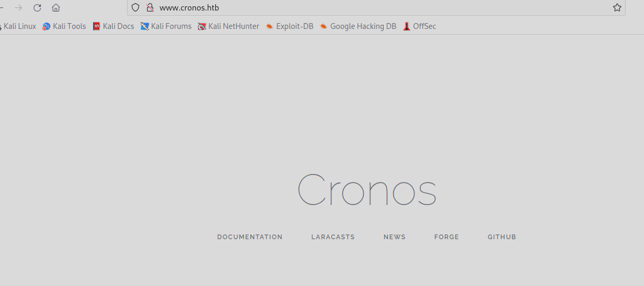Go to the browser home page
This screenshot has width=644, height=286.
coord(56,8)
